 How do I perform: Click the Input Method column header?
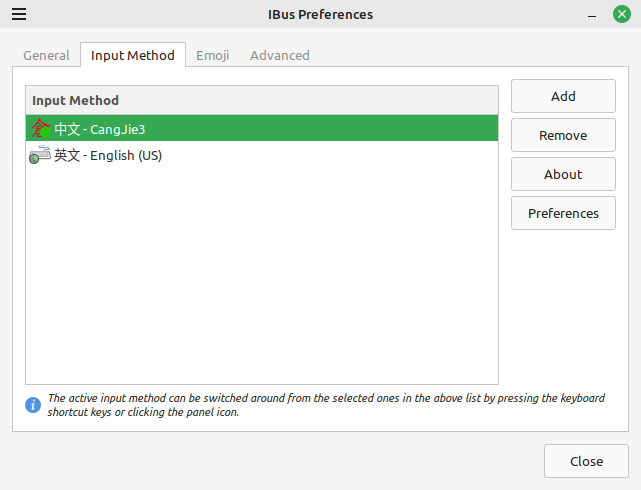(x=262, y=100)
